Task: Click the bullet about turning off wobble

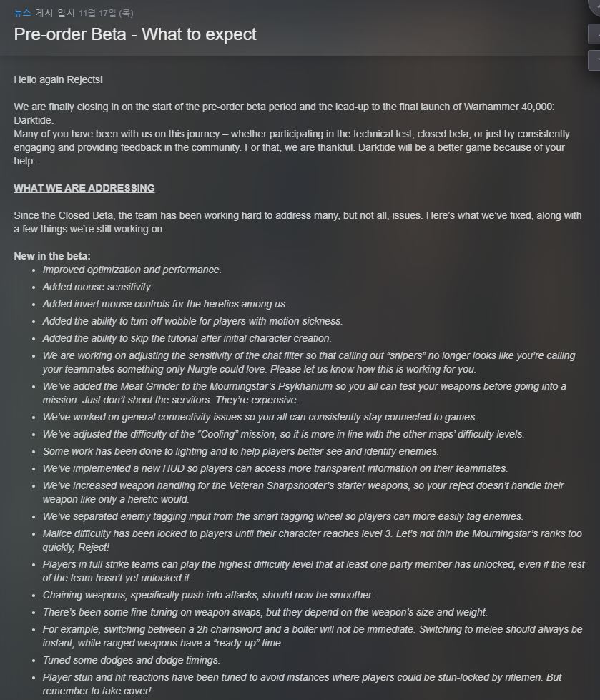Action: point(192,321)
